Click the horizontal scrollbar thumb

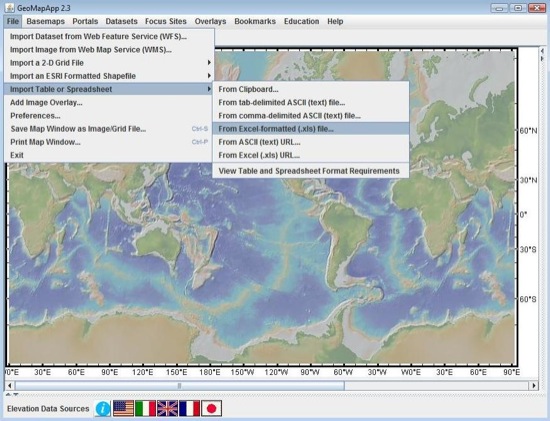pos(180,386)
